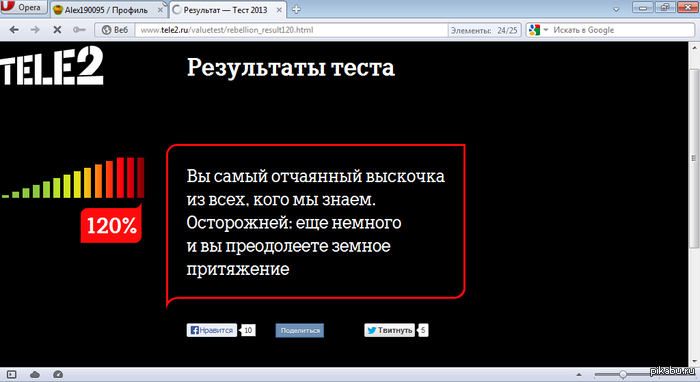
Task: Open Opera Link cloud icon
Action: 34,375
